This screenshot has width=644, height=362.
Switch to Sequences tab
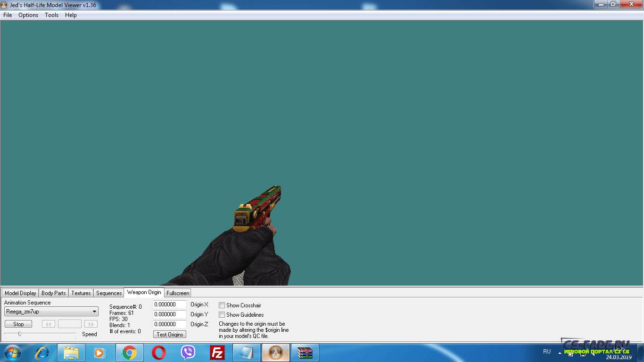109,293
